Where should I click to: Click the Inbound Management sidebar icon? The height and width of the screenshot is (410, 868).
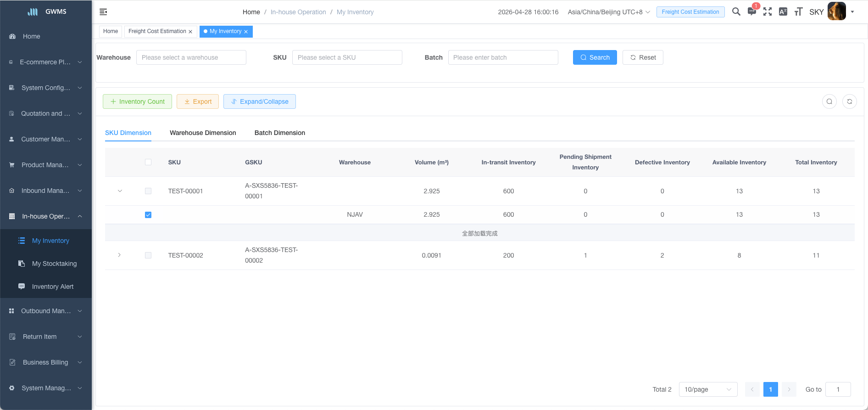pyautogui.click(x=12, y=191)
